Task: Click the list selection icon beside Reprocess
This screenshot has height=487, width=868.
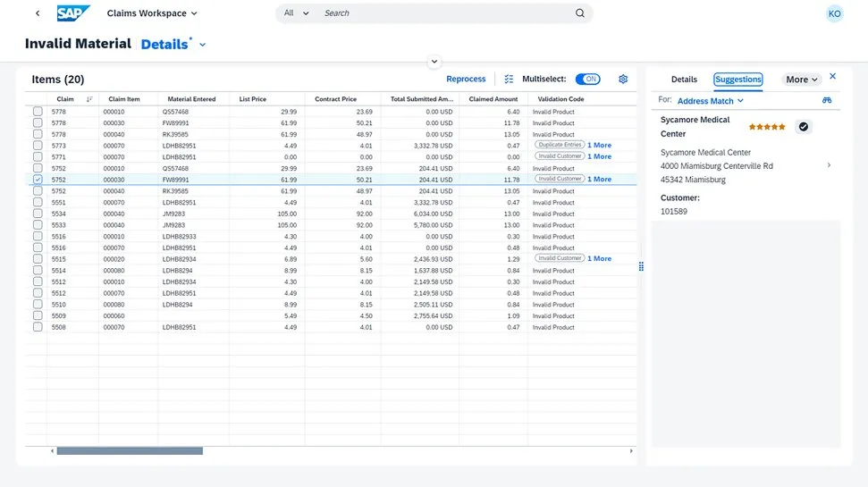Action: [x=509, y=80]
